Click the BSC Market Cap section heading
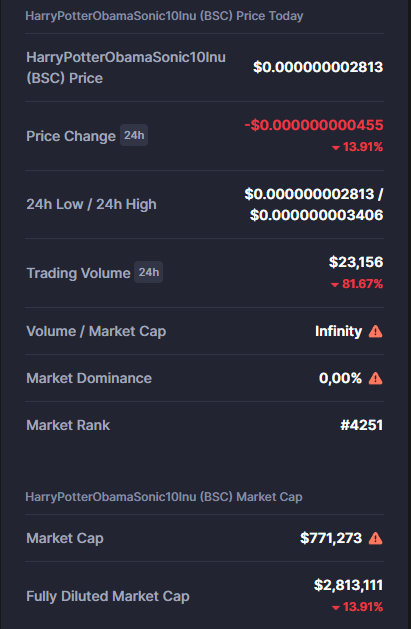This screenshot has width=411, height=629. tap(164, 497)
